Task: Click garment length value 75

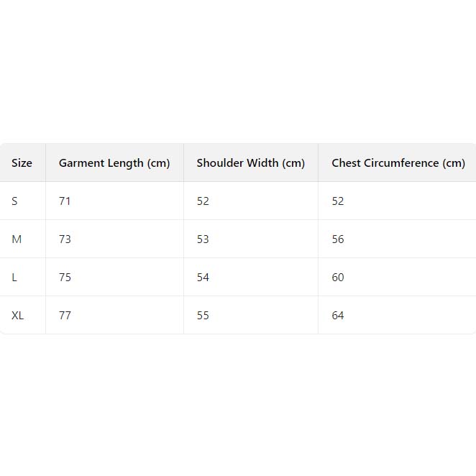Action: (x=65, y=278)
